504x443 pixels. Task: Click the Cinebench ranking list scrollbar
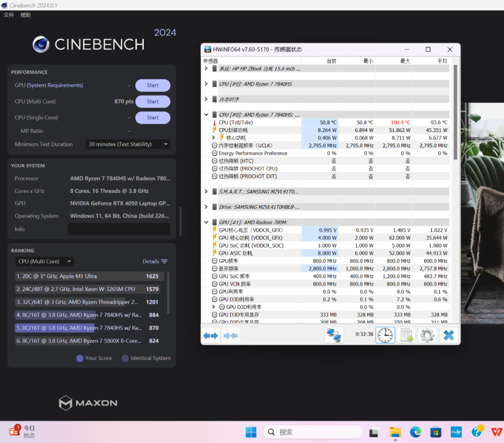(168, 292)
